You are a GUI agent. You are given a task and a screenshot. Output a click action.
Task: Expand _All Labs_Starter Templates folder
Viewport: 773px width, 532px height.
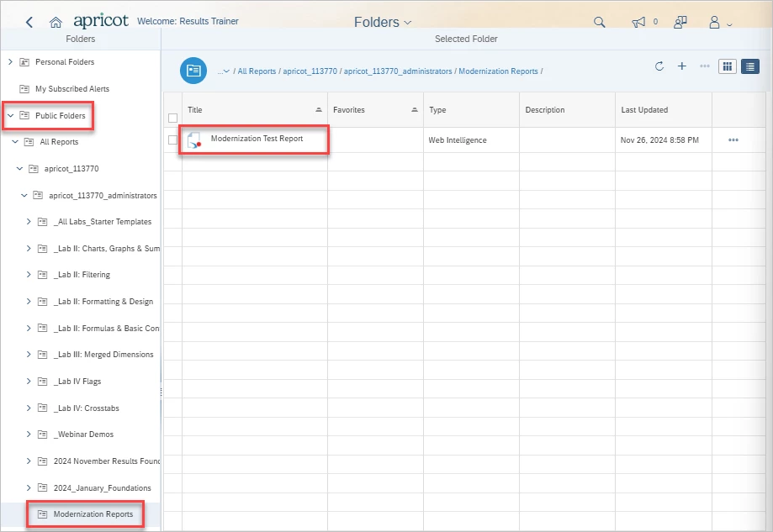click(29, 222)
